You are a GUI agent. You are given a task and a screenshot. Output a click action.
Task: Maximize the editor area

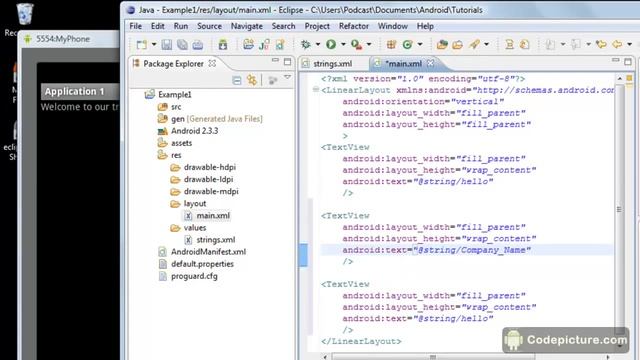click(628, 62)
